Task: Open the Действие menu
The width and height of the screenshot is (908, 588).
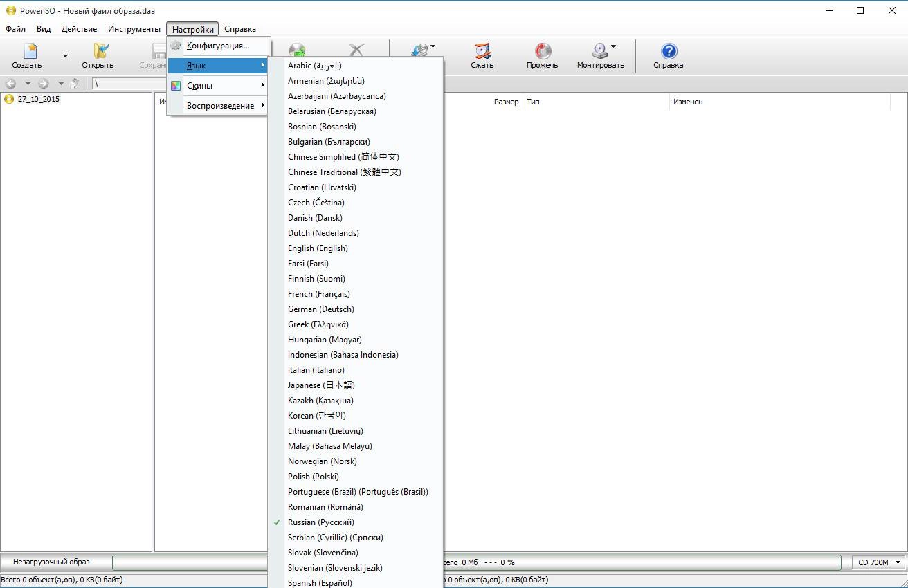Action: pyautogui.click(x=79, y=29)
